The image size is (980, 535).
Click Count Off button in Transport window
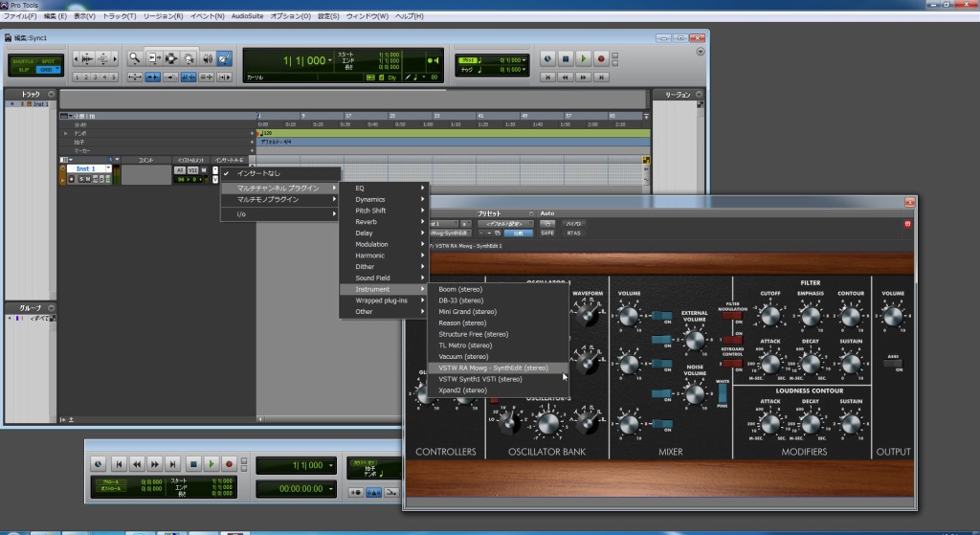pos(365,463)
